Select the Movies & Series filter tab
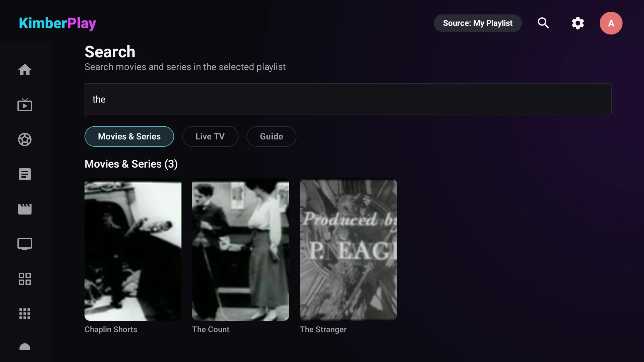Screen dimensions: 644x362 pyautogui.click(x=129, y=136)
